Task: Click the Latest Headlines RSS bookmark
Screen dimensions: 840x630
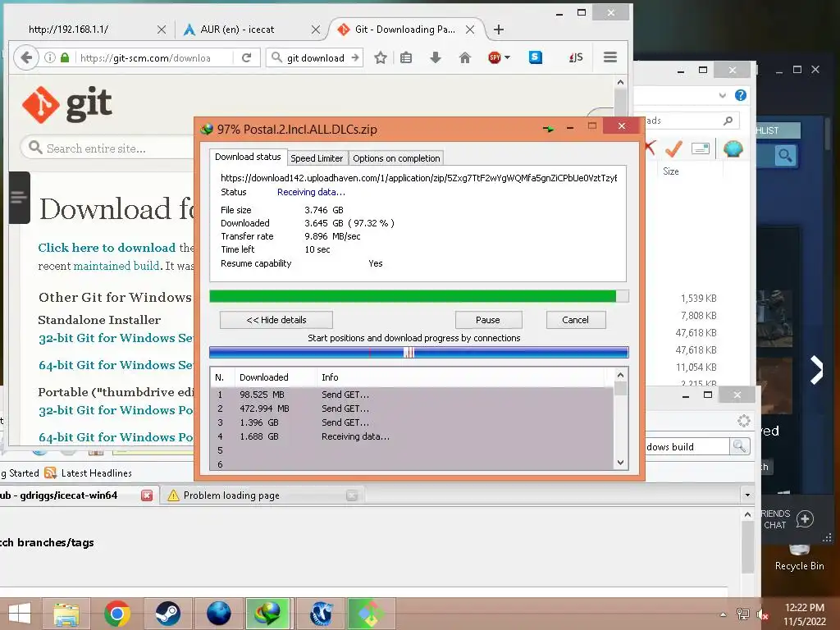Action: click(89, 473)
